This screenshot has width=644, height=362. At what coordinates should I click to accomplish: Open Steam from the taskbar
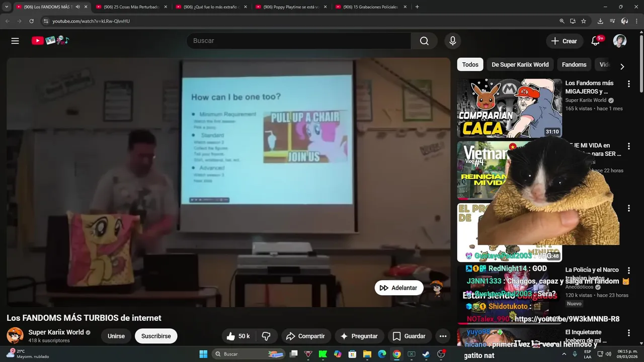click(x=426, y=354)
